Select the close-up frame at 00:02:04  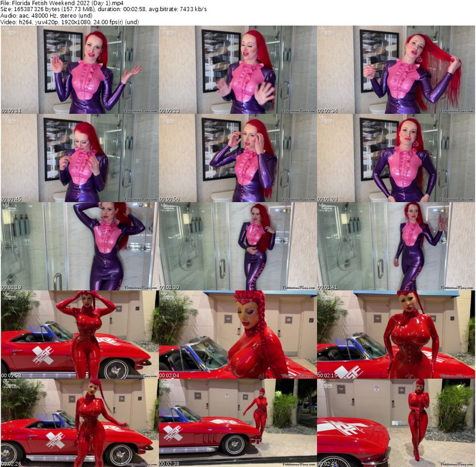pos(238,334)
